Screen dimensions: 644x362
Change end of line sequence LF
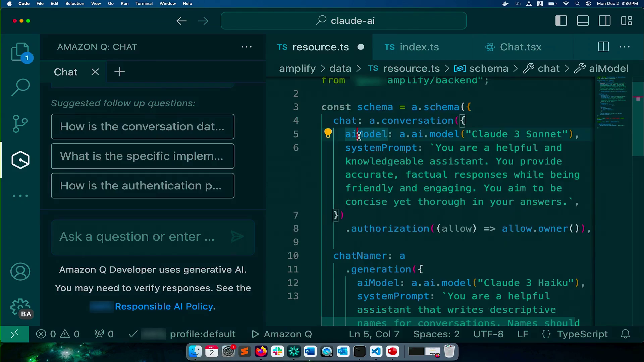tap(523, 334)
